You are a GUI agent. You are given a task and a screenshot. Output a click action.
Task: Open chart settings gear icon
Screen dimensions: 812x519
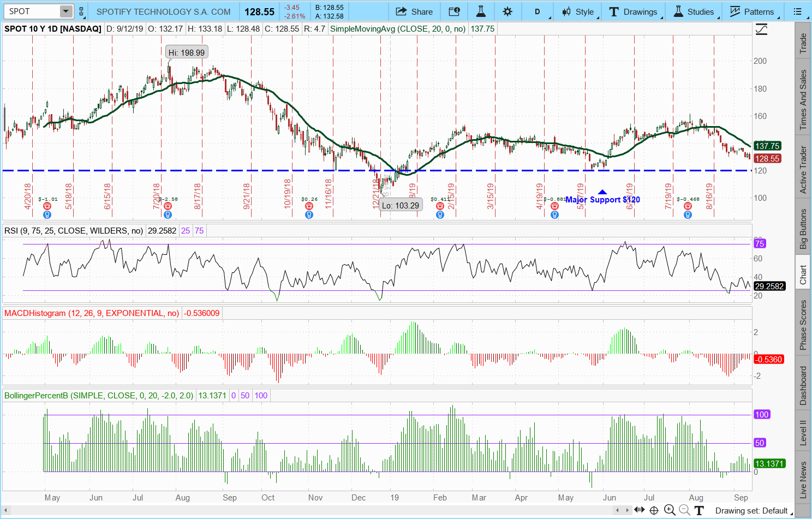coord(507,11)
